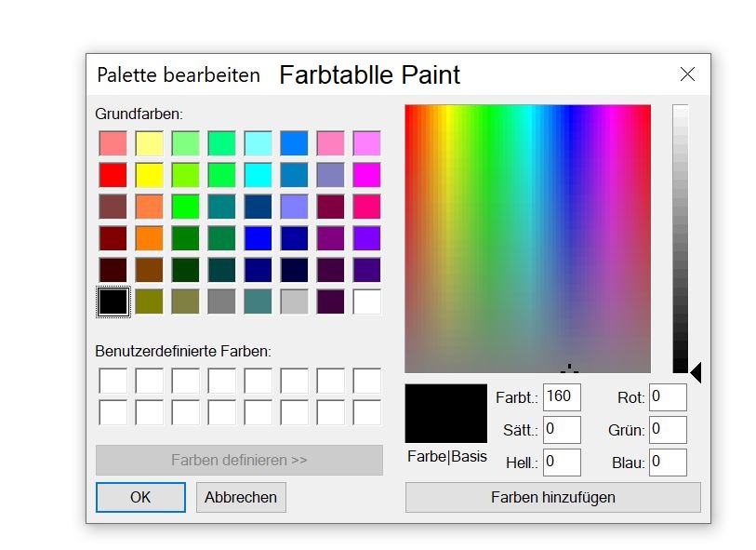
Task: Choose the orange basic color swatch
Action: pyautogui.click(x=149, y=238)
